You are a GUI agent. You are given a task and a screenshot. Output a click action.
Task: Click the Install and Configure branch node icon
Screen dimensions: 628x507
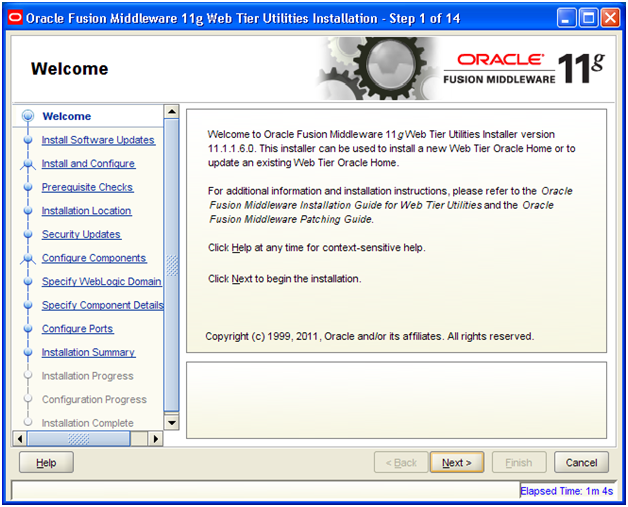tap(28, 164)
